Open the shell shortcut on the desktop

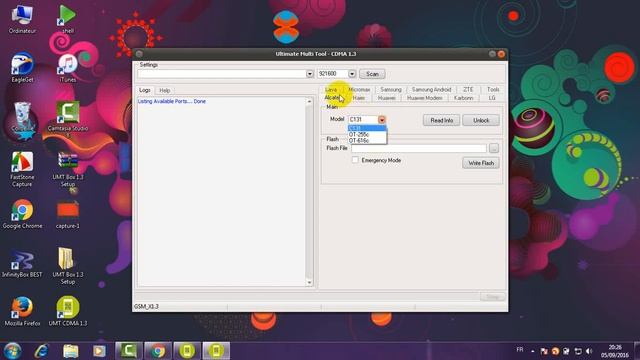coord(68,19)
